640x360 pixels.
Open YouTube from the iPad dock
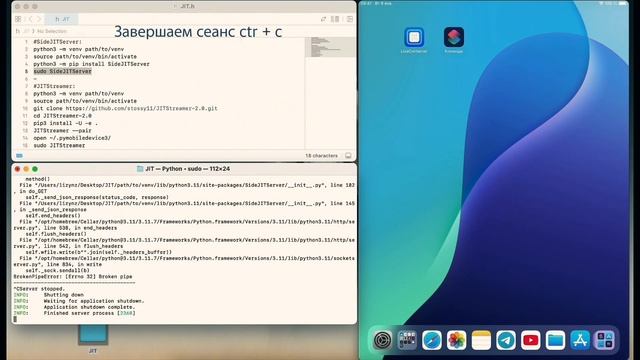tap(531, 340)
